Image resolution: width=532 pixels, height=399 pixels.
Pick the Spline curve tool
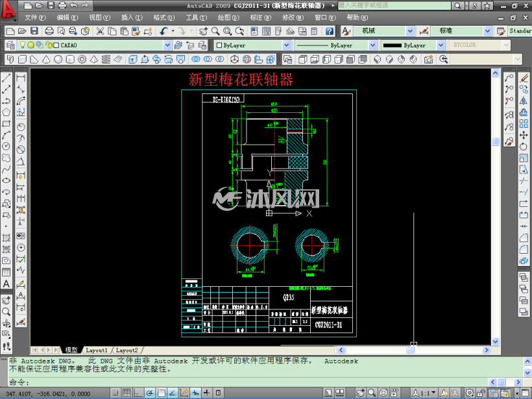pyautogui.click(x=6, y=169)
